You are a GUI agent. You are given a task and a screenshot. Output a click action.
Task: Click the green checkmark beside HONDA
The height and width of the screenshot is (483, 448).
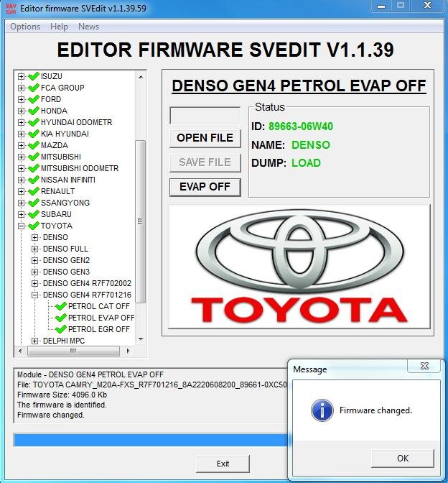tap(34, 111)
